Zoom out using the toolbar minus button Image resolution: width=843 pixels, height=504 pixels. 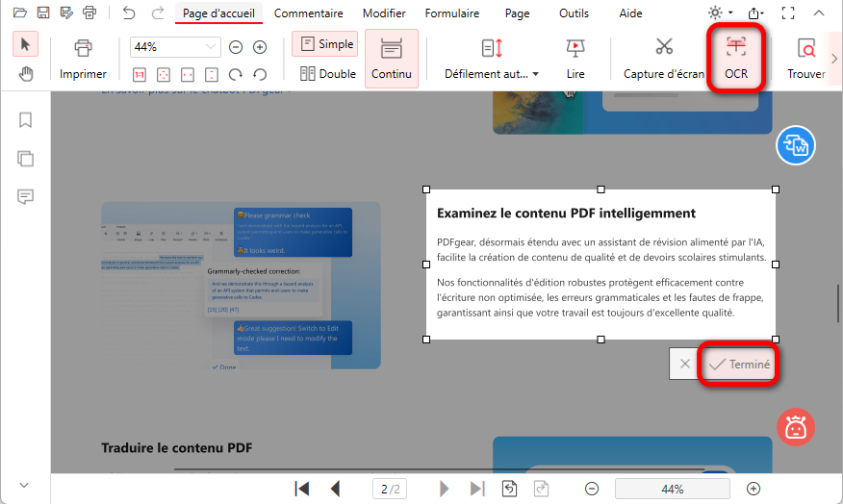point(236,47)
